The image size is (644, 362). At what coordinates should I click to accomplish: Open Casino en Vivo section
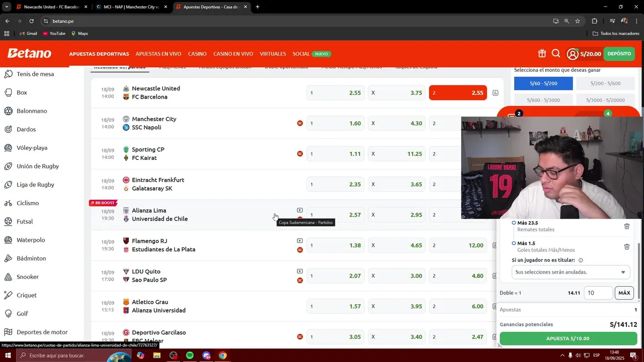[x=233, y=54]
